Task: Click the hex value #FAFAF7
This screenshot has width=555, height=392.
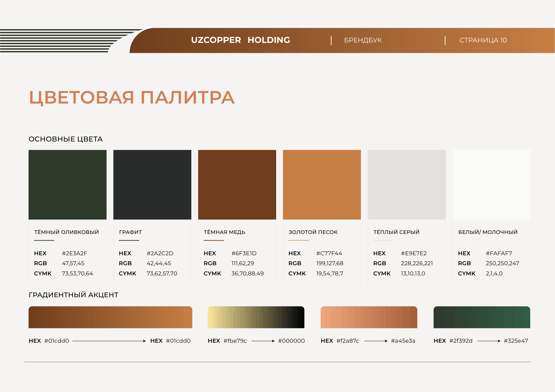Action: [x=499, y=253]
